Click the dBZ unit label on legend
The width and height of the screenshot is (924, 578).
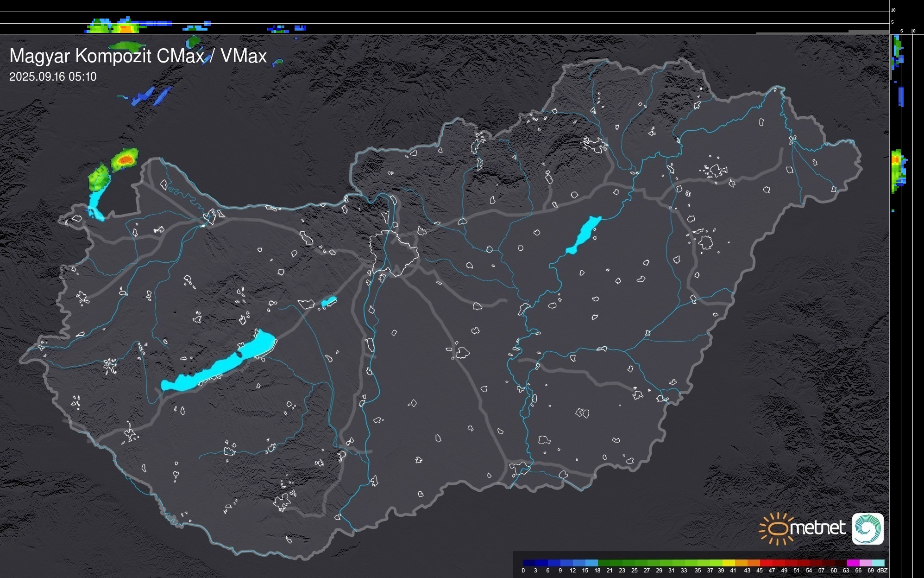click(882, 571)
